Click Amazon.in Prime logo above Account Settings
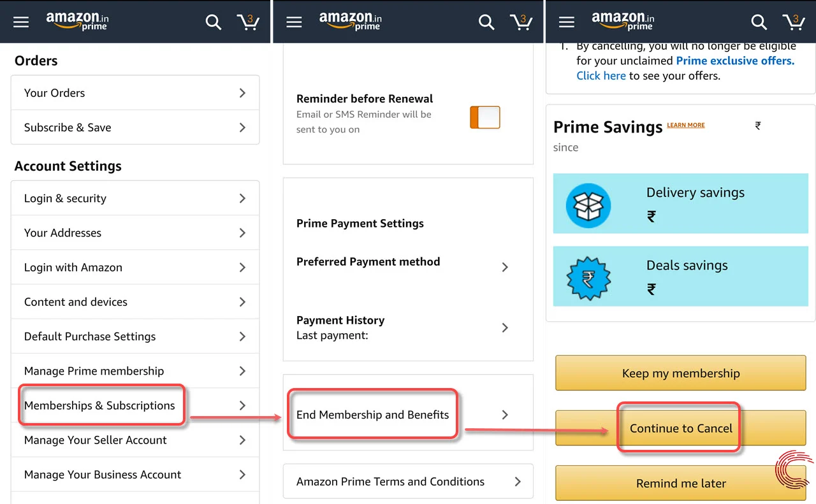Viewport: 816px width, 504px height. [77, 22]
